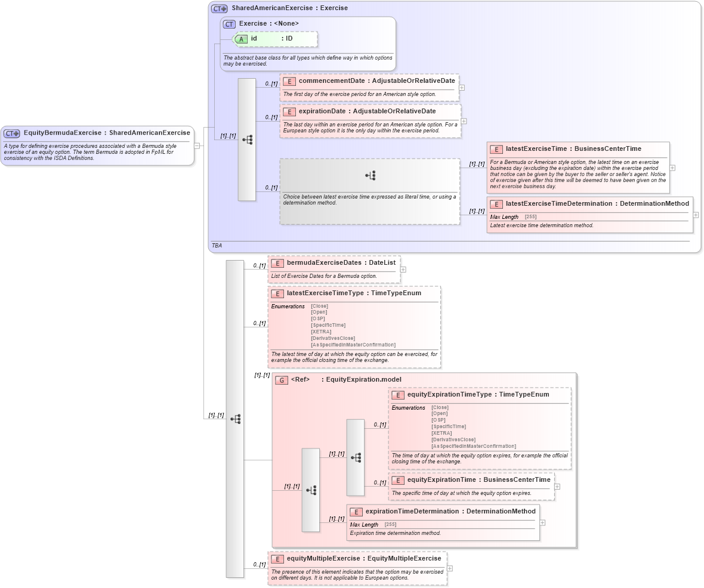Click the choice compositor icon in the gray box
The height and width of the screenshot is (588, 704).
point(370,175)
